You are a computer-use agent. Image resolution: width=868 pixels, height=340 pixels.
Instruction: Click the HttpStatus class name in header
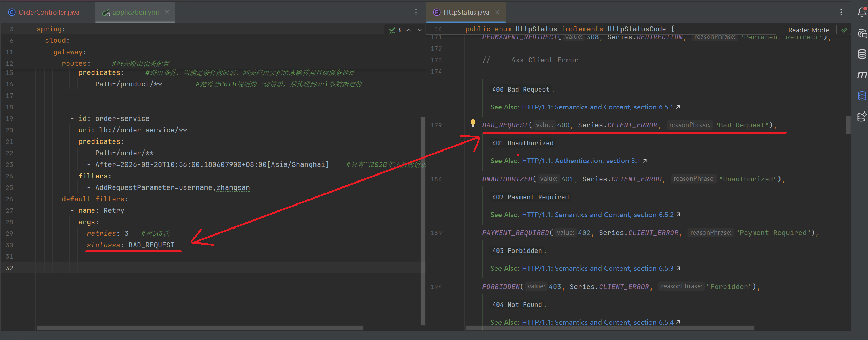pos(536,29)
